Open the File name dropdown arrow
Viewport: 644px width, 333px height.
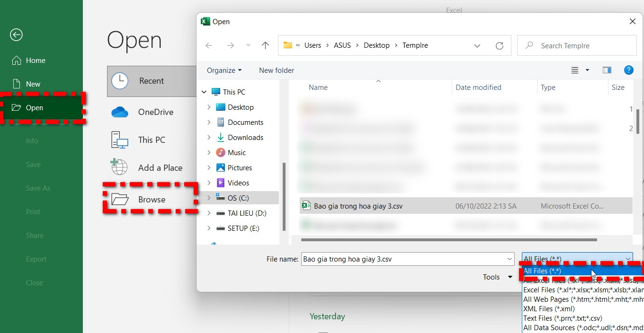pyautogui.click(x=510, y=259)
